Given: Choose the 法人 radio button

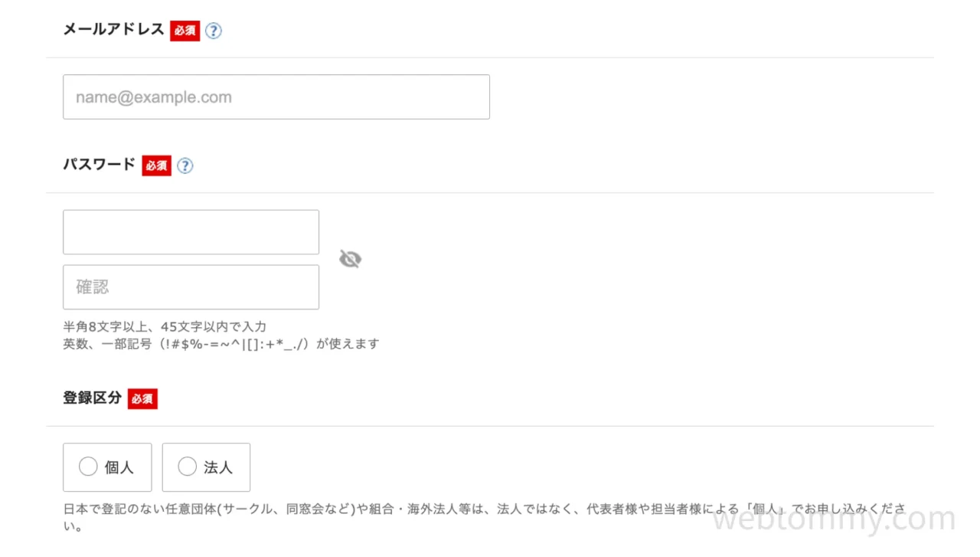Looking at the screenshot, I should tap(187, 467).
